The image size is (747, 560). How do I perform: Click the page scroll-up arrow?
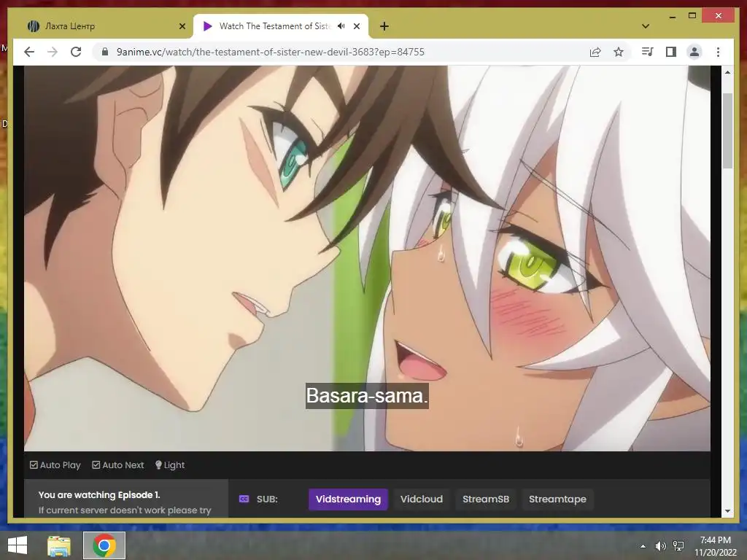727,72
